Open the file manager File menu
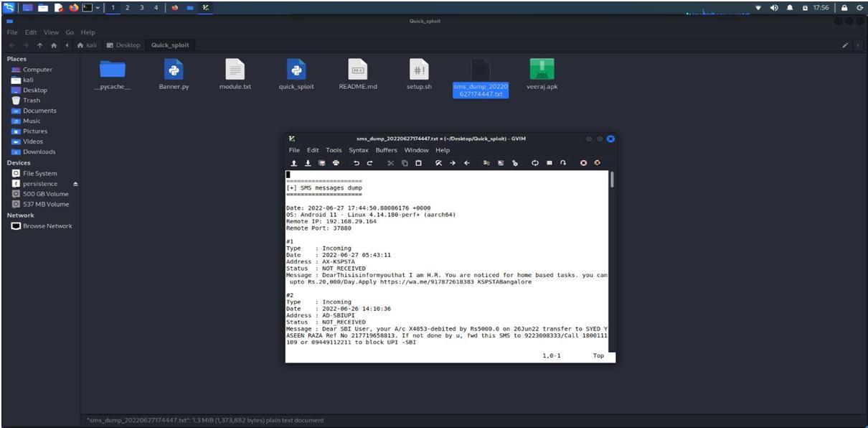The image size is (868, 428). (12, 32)
